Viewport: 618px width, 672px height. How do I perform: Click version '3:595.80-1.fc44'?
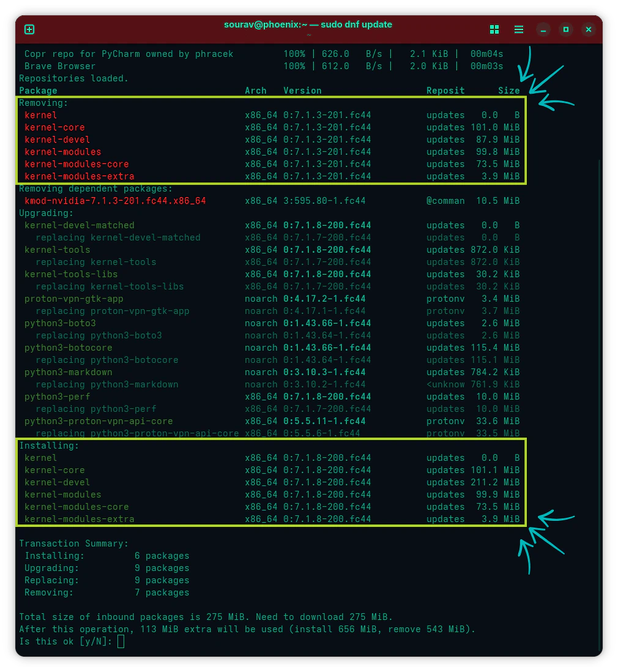(x=324, y=201)
